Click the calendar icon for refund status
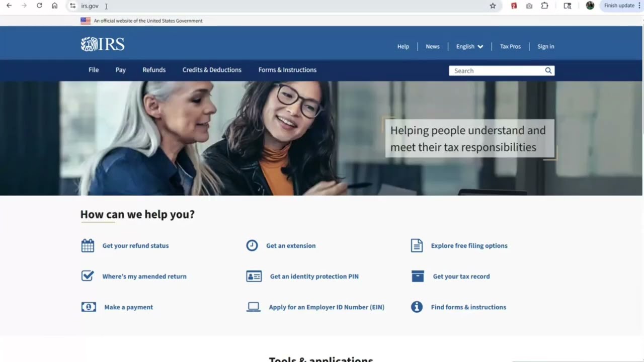 (x=88, y=245)
